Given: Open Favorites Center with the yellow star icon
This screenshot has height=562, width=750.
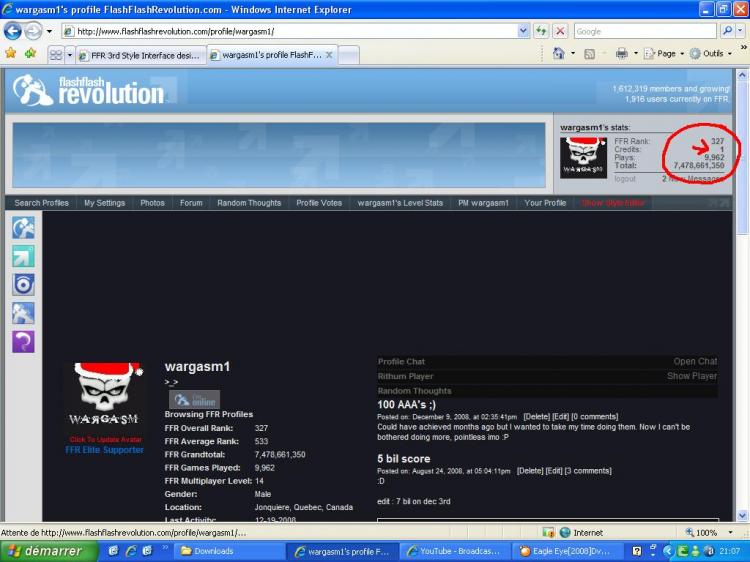Looking at the screenshot, I should coord(11,53).
